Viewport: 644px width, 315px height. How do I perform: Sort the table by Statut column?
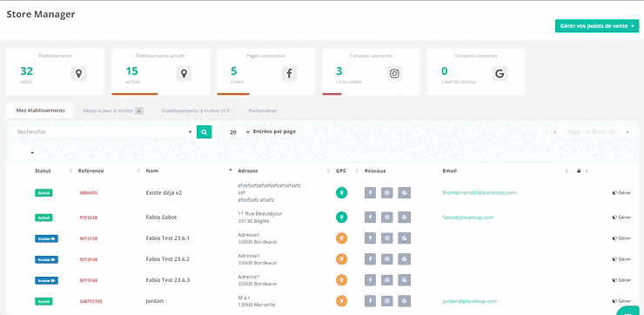43,171
